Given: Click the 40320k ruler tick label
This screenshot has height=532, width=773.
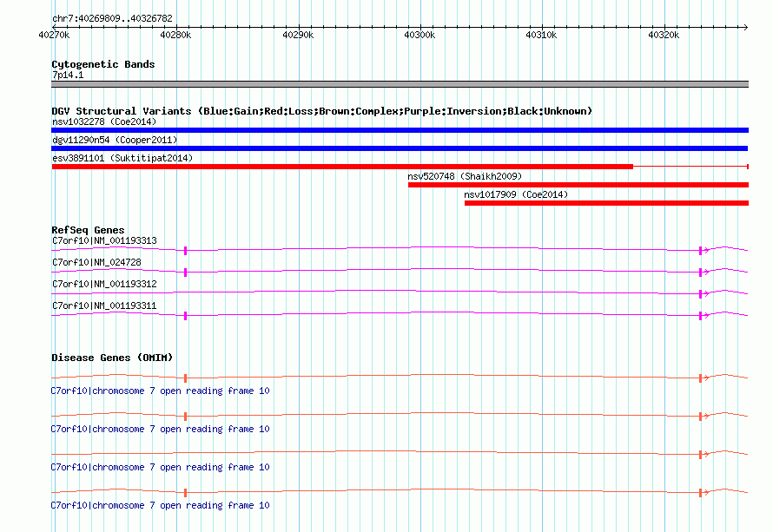Looking at the screenshot, I should (664, 35).
